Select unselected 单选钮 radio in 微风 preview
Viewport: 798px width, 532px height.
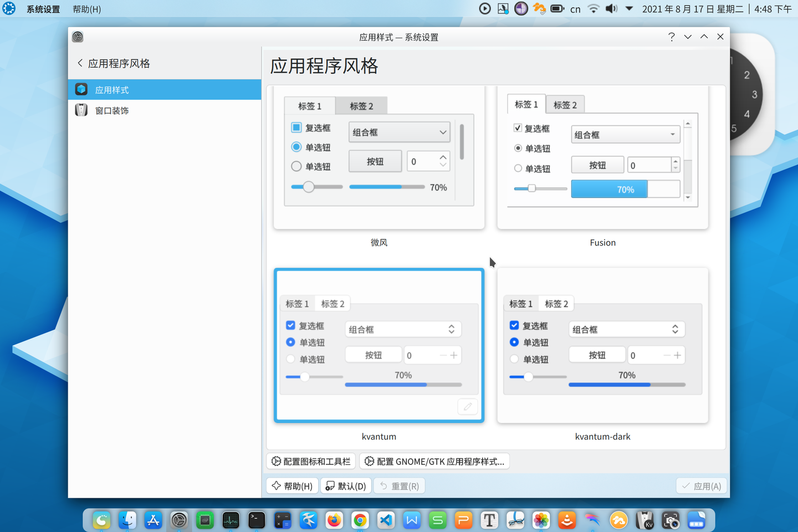click(x=296, y=166)
